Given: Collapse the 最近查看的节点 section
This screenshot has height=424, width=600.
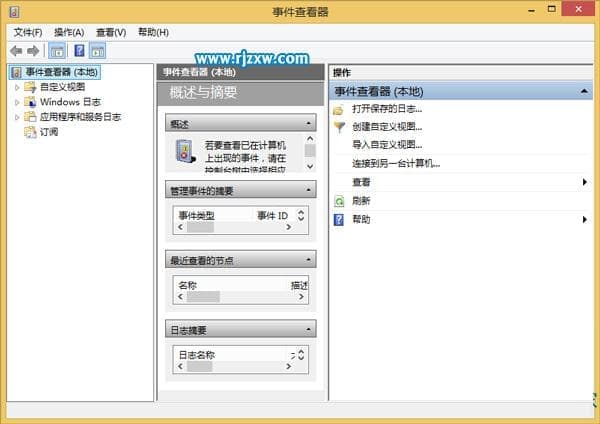Looking at the screenshot, I should click(308, 259).
